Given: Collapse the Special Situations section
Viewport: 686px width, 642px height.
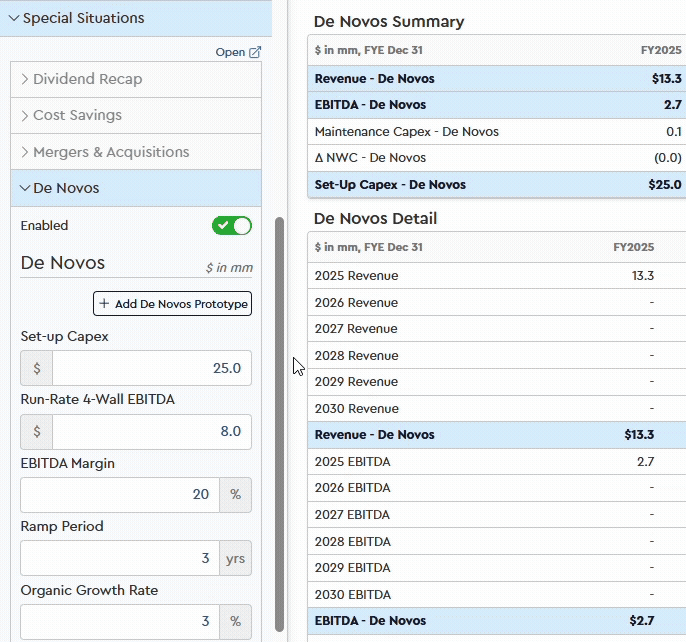Looking at the screenshot, I should click(14, 18).
